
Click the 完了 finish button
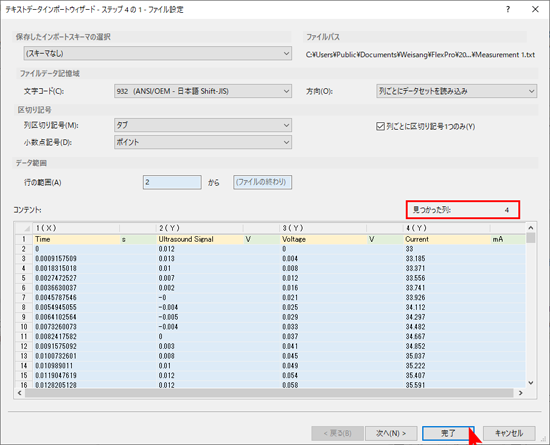pos(448,433)
